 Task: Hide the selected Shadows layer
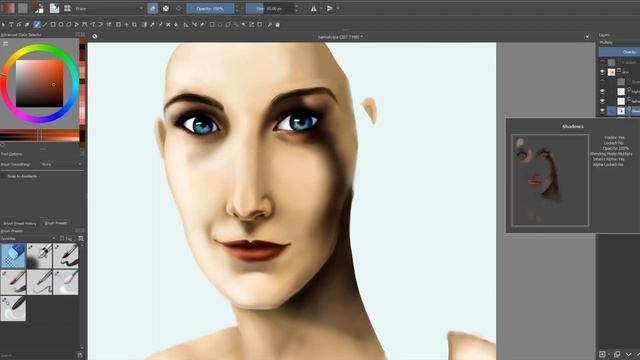coord(602,111)
